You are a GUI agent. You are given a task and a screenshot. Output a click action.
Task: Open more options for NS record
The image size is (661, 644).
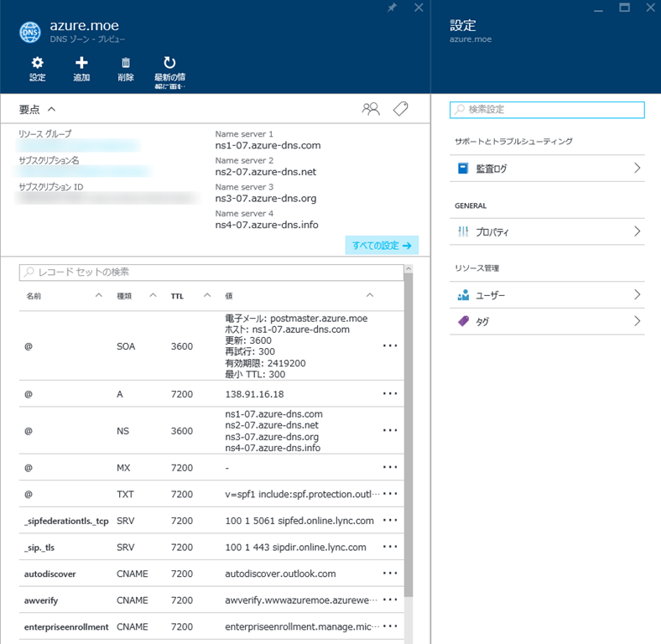(390, 430)
